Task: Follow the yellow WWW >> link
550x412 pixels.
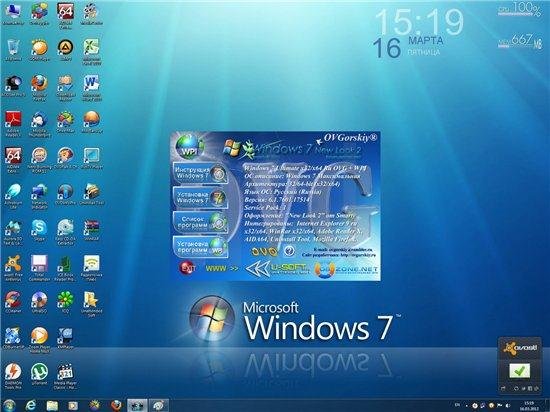Action: (x=222, y=269)
